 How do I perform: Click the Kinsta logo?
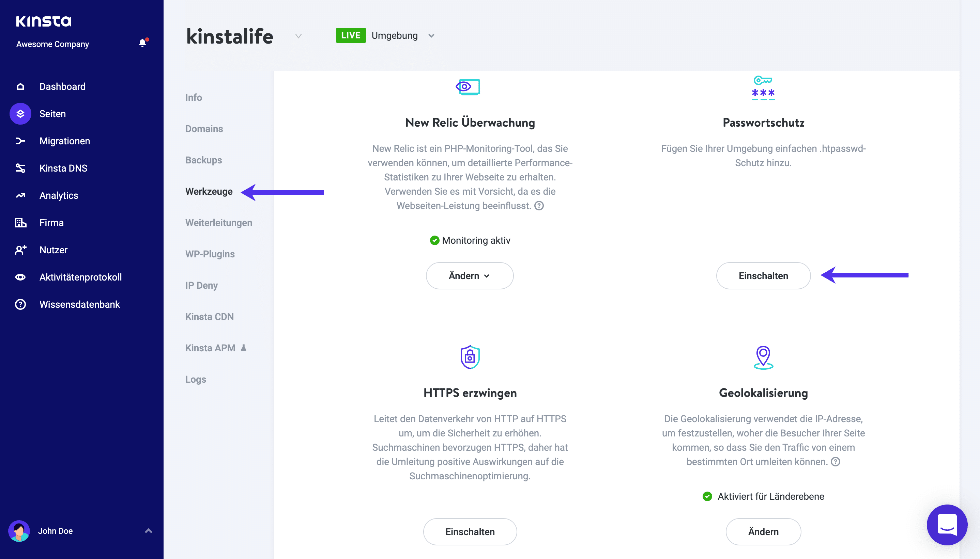(43, 21)
